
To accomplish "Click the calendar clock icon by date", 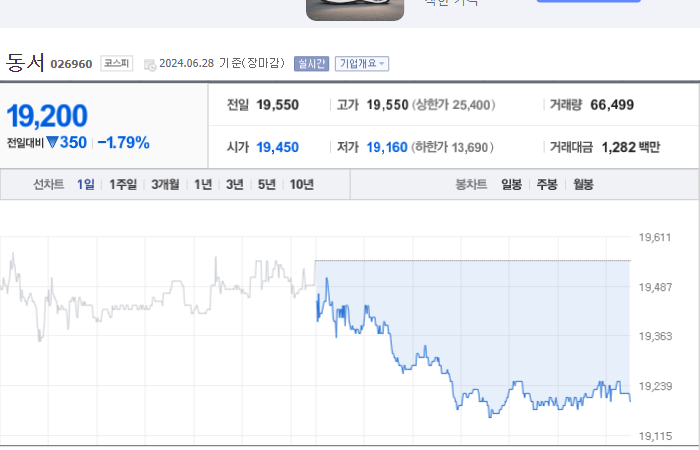I will coord(150,65).
